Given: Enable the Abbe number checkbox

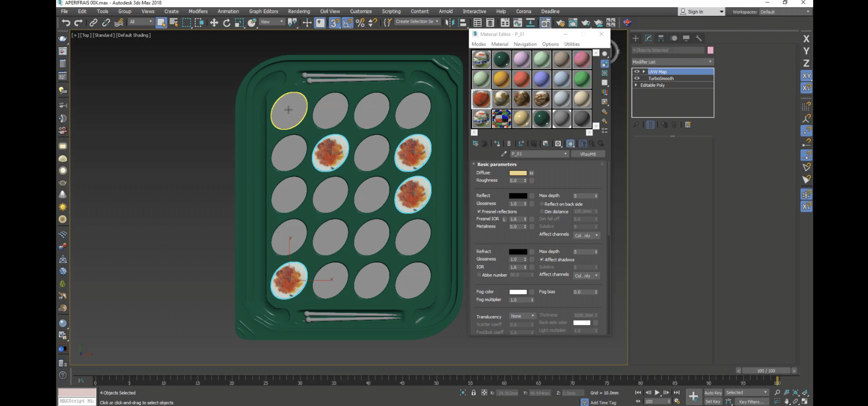Looking at the screenshot, I should (479, 275).
